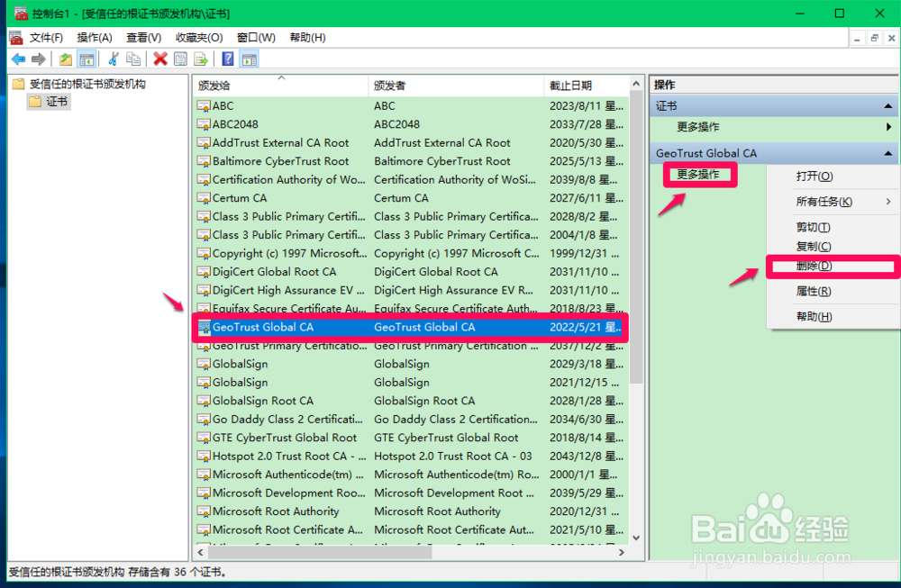Viewport: 901px width, 588px height.
Task: Toggle the Show/Hide action pane icon
Action: (250, 59)
